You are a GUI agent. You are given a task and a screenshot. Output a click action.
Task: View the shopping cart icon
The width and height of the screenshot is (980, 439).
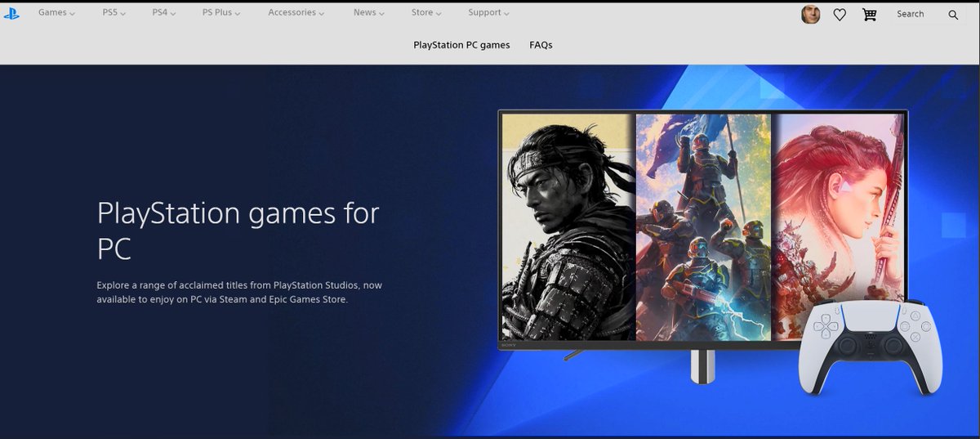(869, 15)
